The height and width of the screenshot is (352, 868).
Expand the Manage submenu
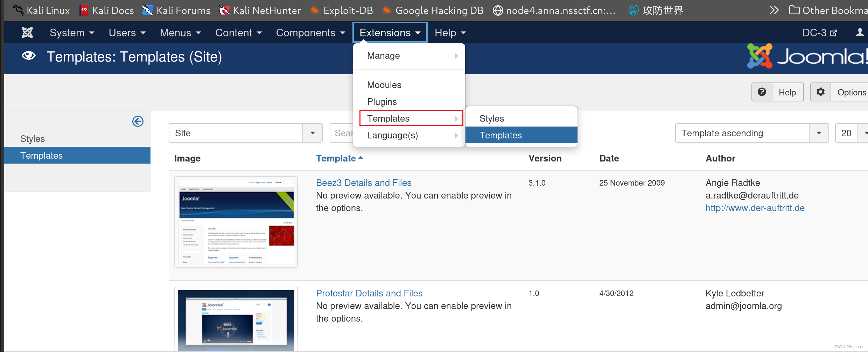409,56
